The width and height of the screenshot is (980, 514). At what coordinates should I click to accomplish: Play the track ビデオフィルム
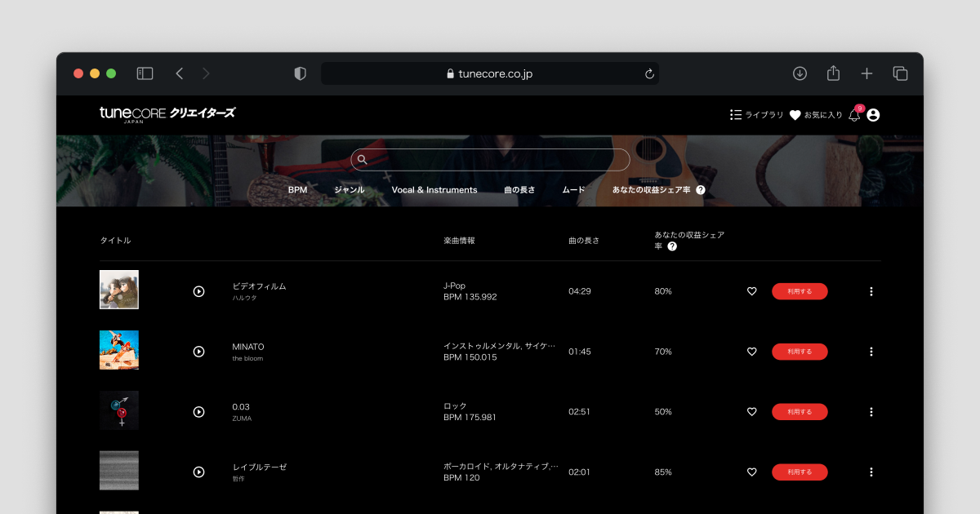(x=198, y=291)
